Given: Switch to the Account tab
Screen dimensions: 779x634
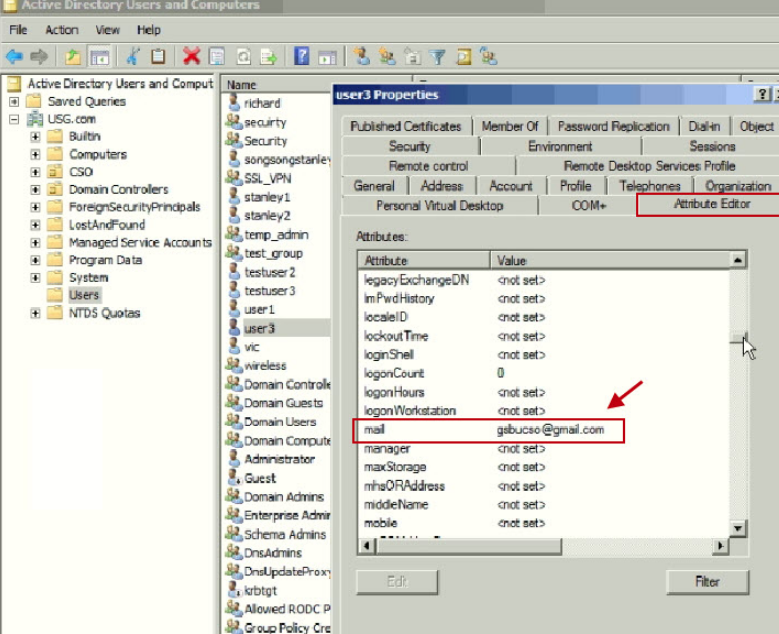Looking at the screenshot, I should point(510,186).
